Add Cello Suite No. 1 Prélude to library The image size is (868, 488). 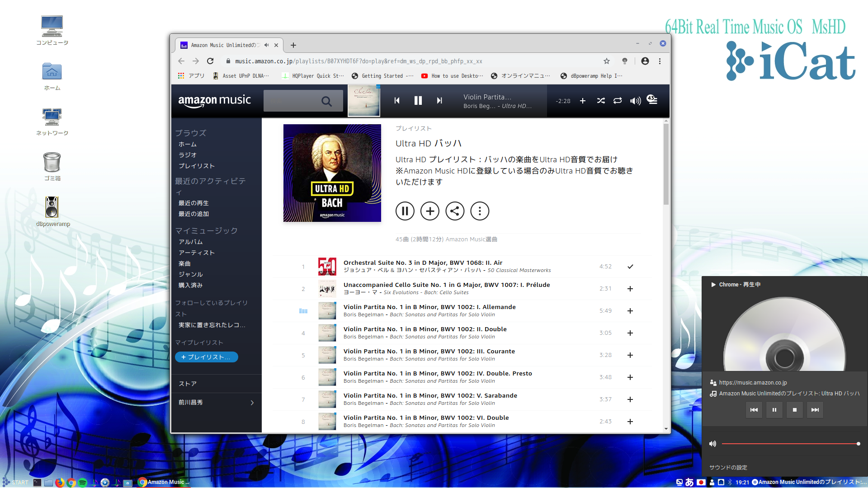pos(630,289)
